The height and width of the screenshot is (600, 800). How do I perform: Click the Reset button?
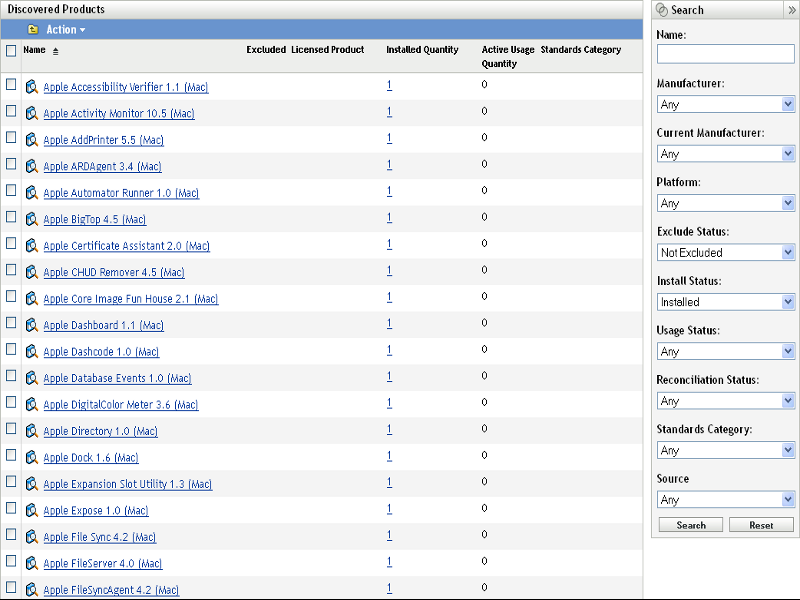click(761, 525)
